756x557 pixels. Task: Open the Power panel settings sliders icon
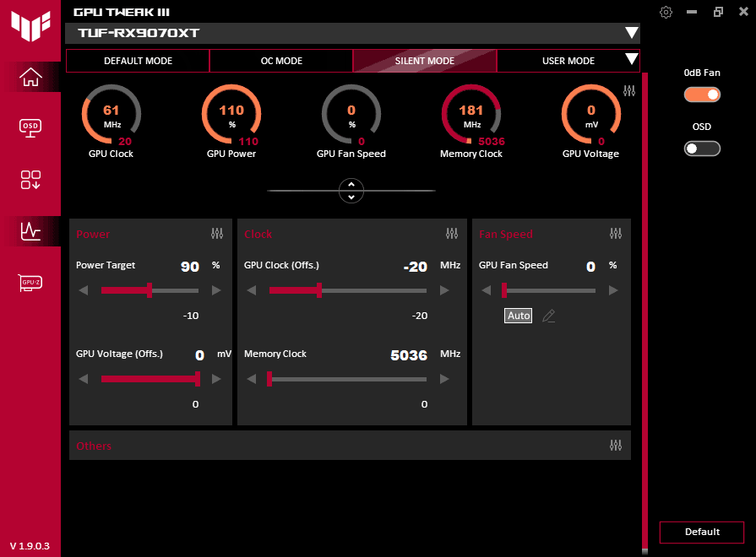click(x=217, y=234)
